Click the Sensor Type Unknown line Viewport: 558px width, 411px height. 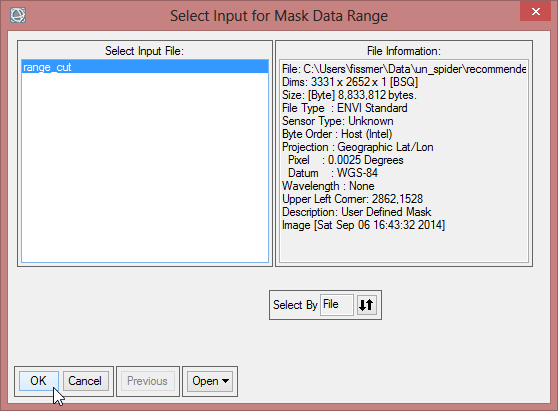[337, 121]
